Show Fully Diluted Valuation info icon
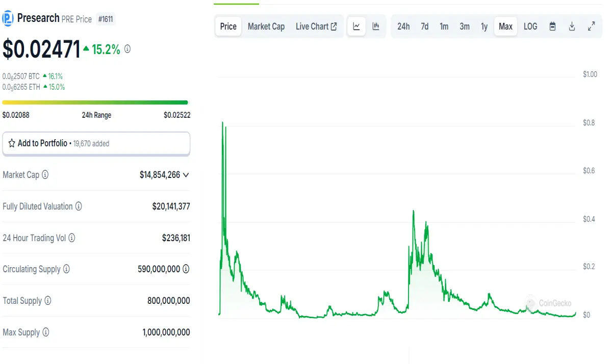Screen dimensions: 612x364 click(79, 206)
